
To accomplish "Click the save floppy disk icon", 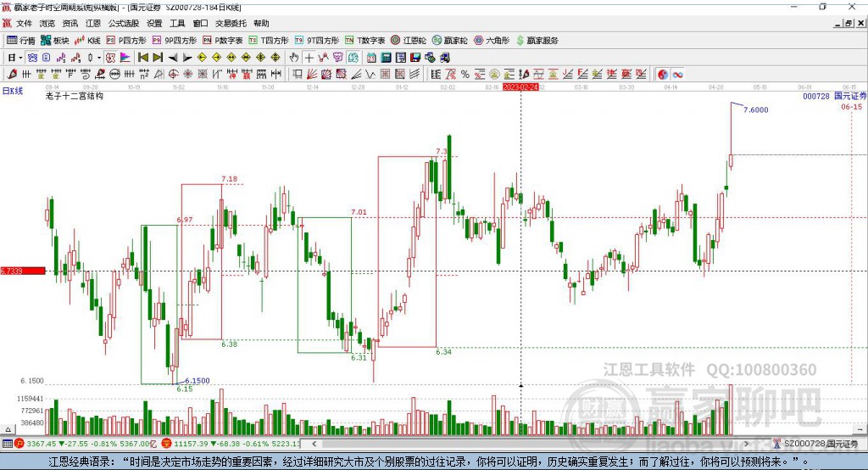I will click(x=415, y=58).
